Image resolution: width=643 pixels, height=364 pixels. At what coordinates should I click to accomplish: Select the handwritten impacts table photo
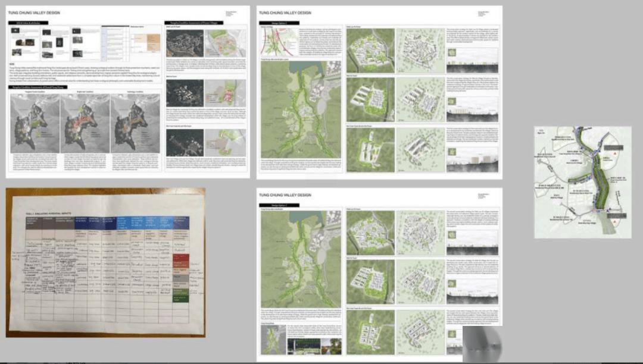click(105, 262)
